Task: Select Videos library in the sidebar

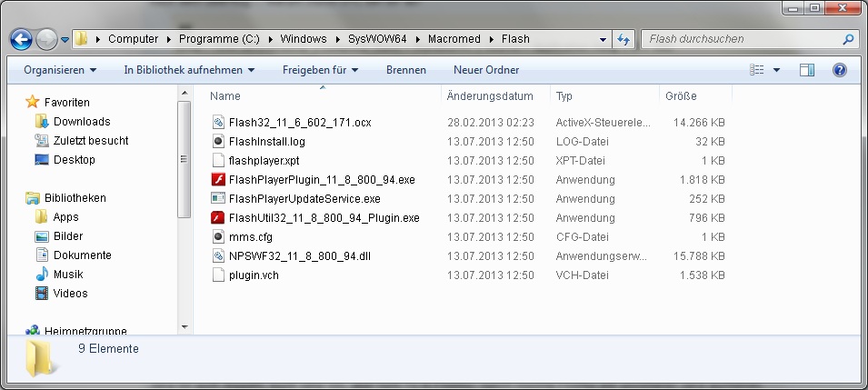Action: (70, 293)
